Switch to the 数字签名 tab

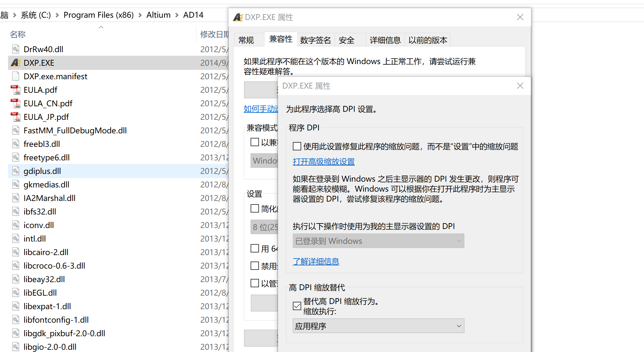(x=315, y=40)
